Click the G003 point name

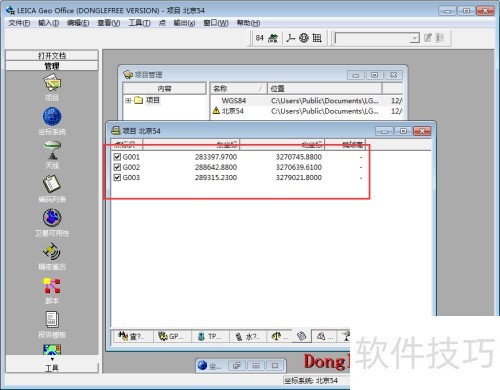(131, 177)
